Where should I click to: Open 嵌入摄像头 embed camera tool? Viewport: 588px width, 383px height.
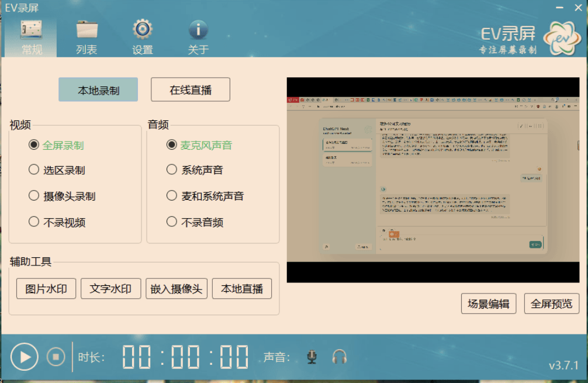(177, 288)
